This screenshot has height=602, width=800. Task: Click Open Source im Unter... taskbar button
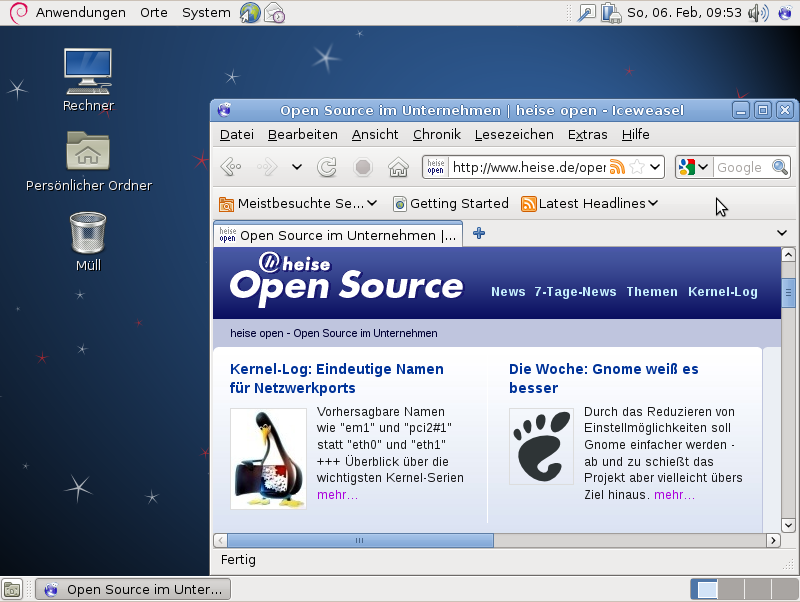coord(133,590)
